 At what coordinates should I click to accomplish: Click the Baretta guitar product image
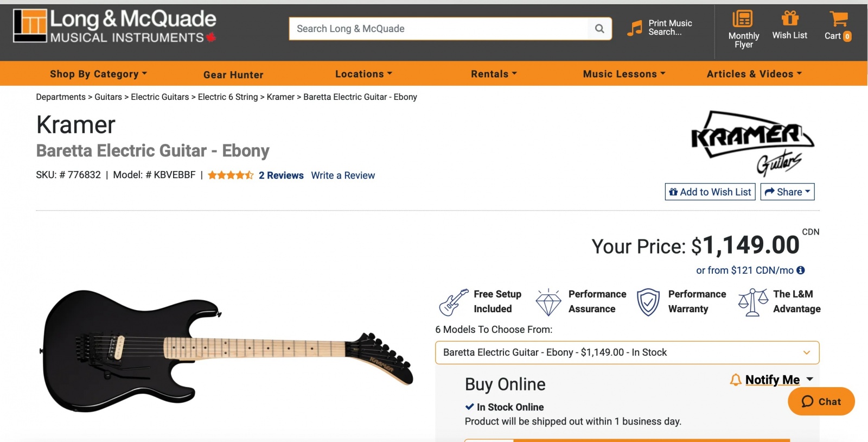pyautogui.click(x=227, y=350)
